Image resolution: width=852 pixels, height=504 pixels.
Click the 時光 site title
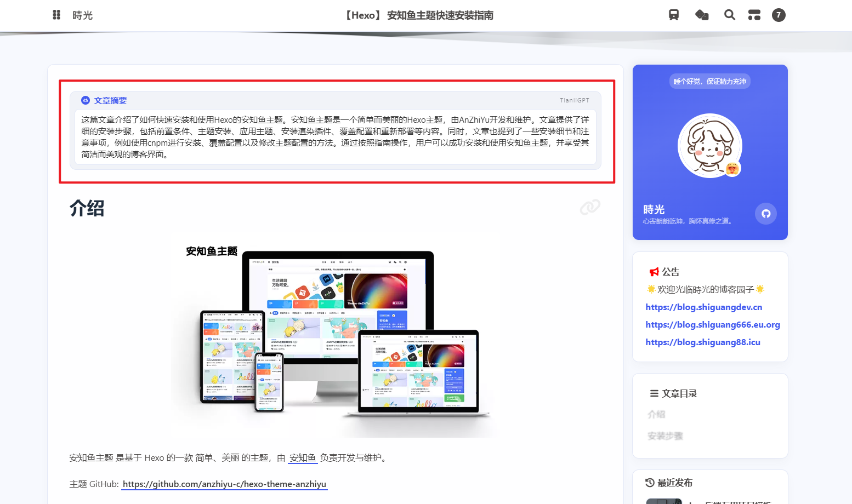pyautogui.click(x=83, y=15)
